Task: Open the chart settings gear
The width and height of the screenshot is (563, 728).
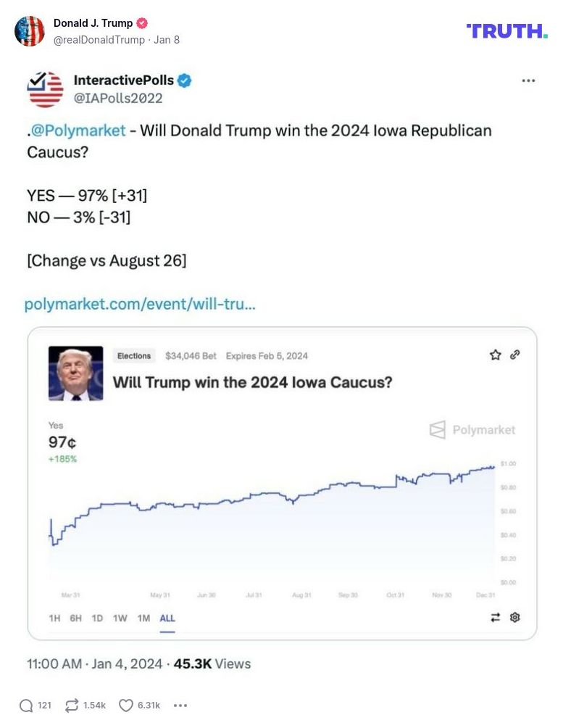Action: coord(514,617)
